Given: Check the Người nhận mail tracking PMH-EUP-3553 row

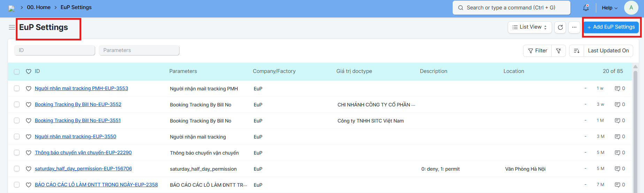Looking at the screenshot, I should point(17,89).
